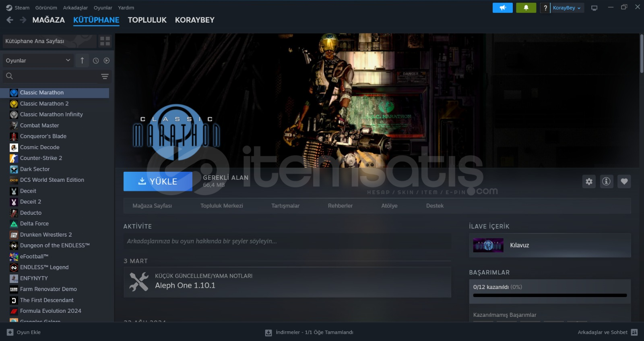Select DCS World Steam Edition icon
Viewport: 644px width, 341px height.
[14, 180]
